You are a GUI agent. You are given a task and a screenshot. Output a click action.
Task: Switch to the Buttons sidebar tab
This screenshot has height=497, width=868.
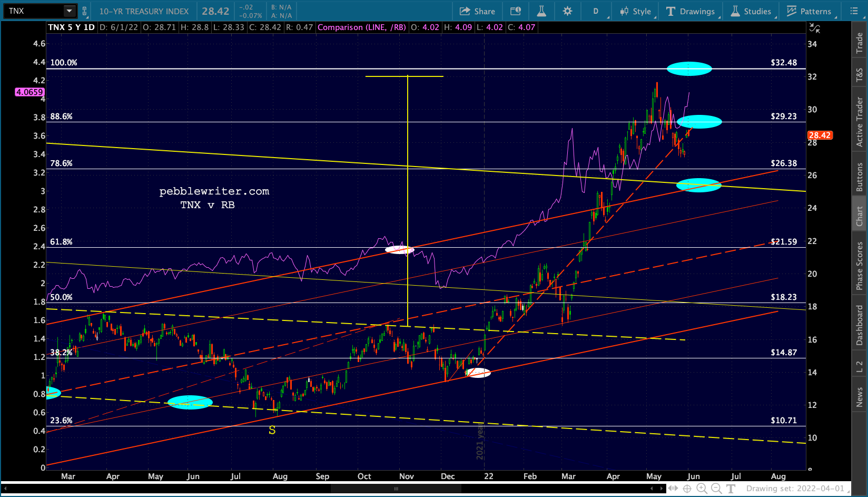[x=860, y=177]
